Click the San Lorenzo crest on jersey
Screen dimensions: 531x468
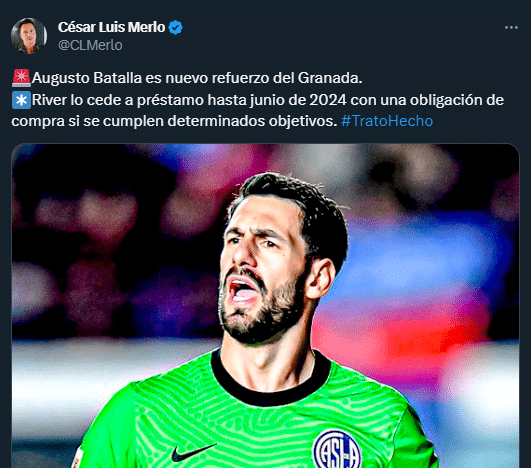(337, 450)
